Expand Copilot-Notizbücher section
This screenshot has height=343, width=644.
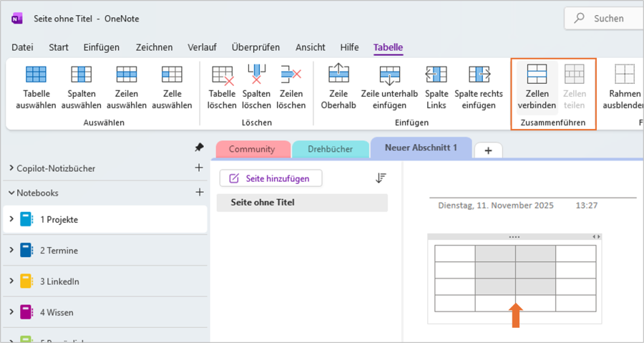11,168
